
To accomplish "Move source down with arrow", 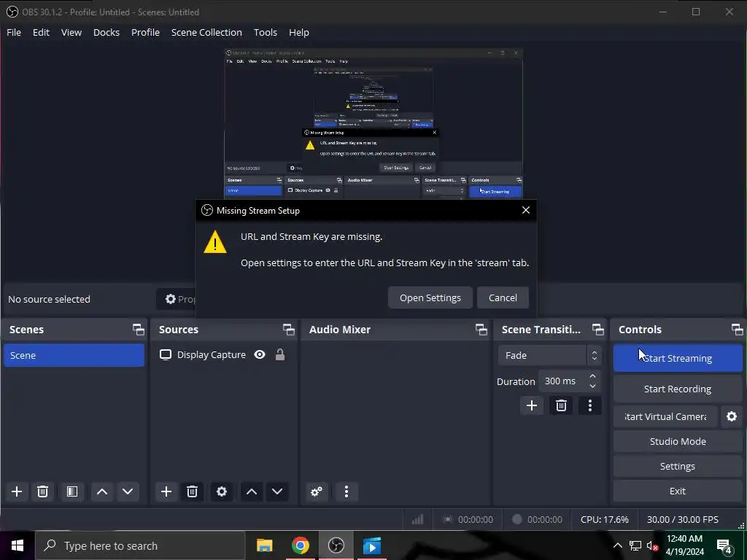I will pos(277,491).
